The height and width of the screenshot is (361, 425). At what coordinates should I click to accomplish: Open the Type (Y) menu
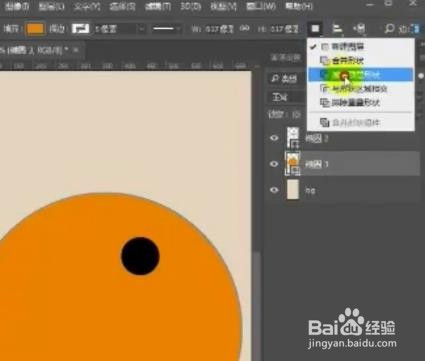86,6
